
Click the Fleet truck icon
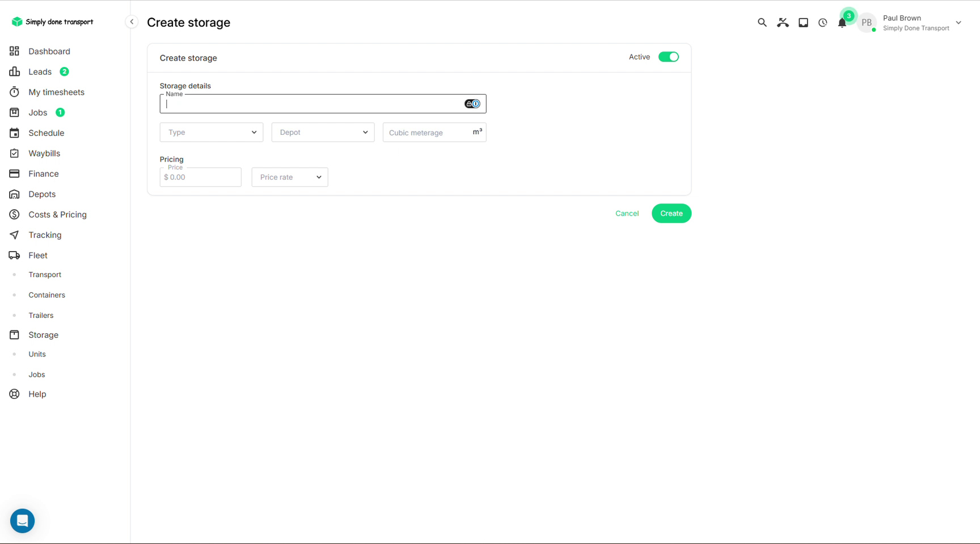click(14, 255)
